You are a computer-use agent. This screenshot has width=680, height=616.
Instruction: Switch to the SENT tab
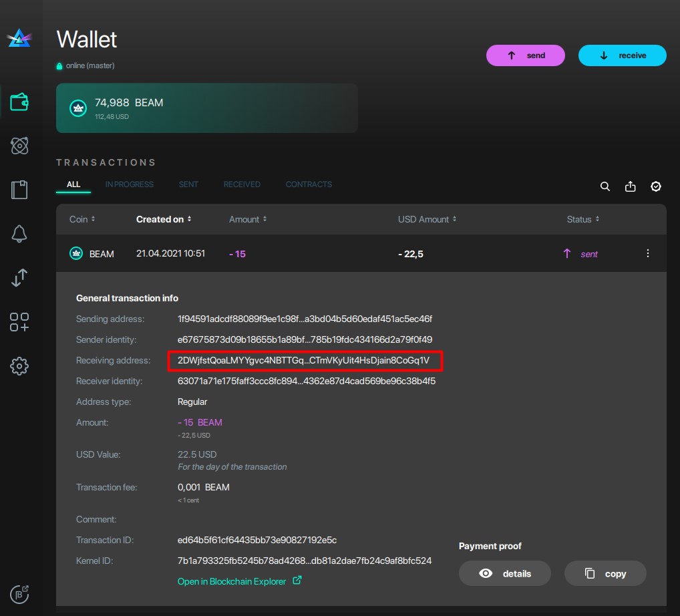(188, 184)
